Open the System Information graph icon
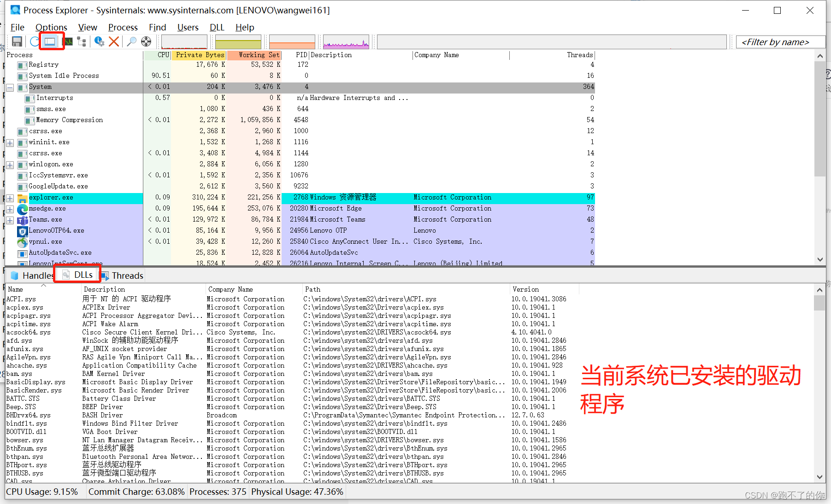This screenshot has height=504, width=831. (x=68, y=41)
